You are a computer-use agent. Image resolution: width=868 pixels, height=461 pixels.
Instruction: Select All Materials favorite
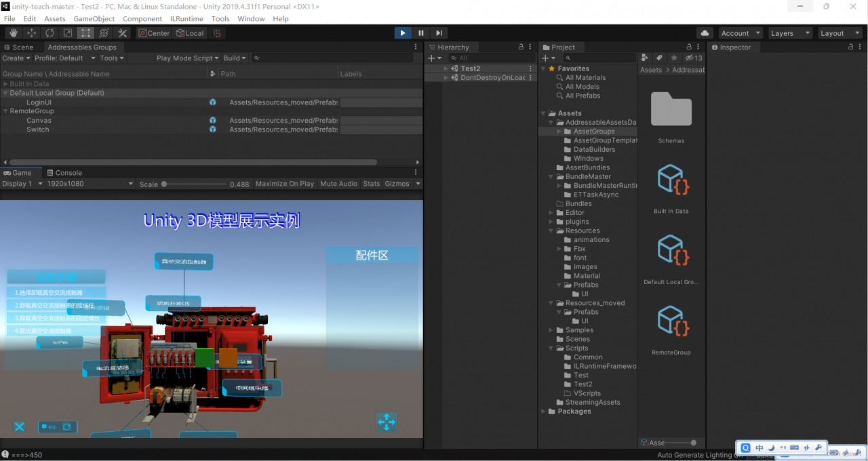point(586,78)
